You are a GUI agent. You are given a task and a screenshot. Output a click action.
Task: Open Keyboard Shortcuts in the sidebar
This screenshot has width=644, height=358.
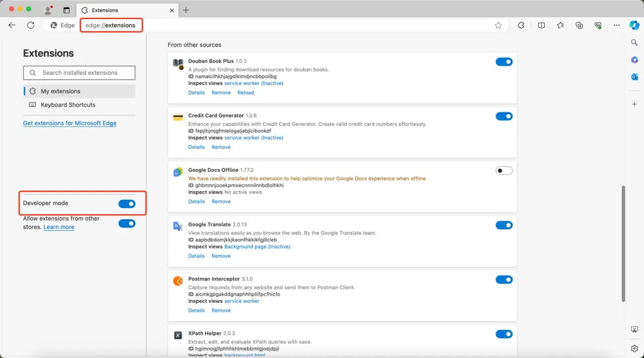(79, 105)
